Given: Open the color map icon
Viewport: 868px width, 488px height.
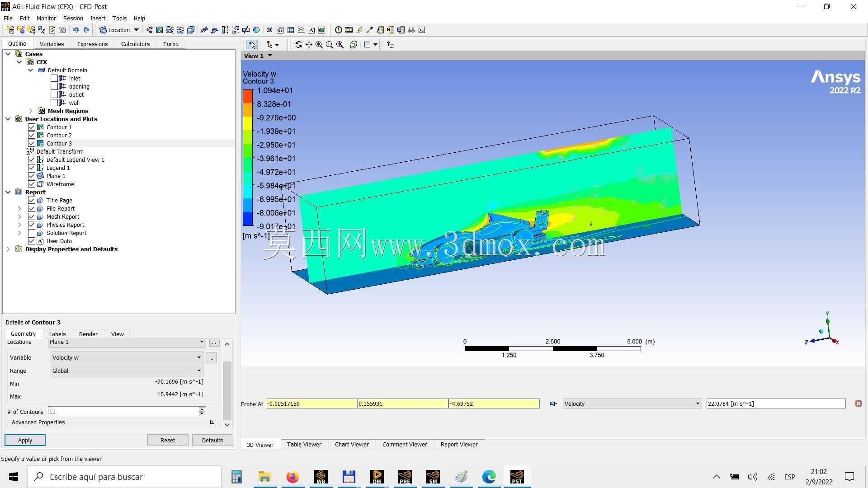Looking at the screenshot, I should point(256,30).
